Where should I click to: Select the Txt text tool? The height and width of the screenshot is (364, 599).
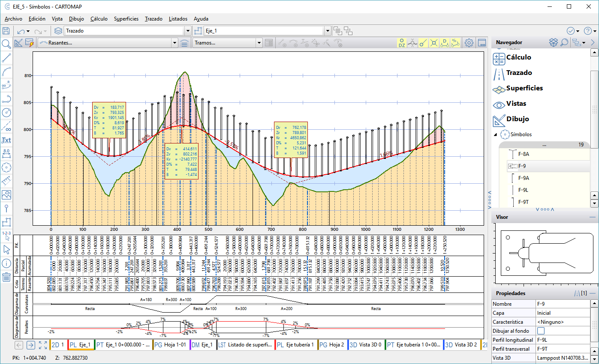pos(6,140)
